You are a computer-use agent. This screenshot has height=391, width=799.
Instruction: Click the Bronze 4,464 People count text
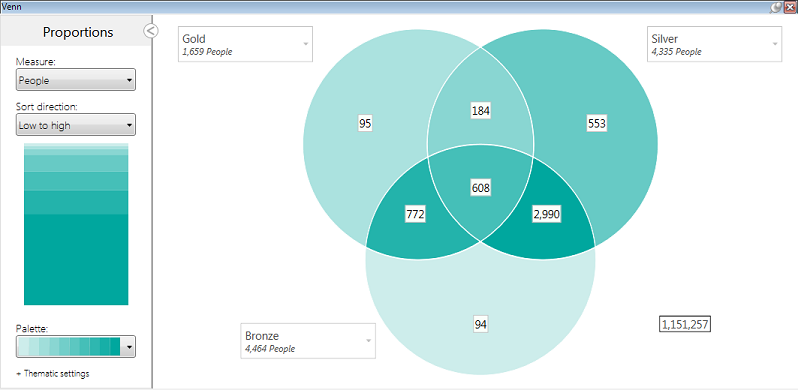click(270, 349)
